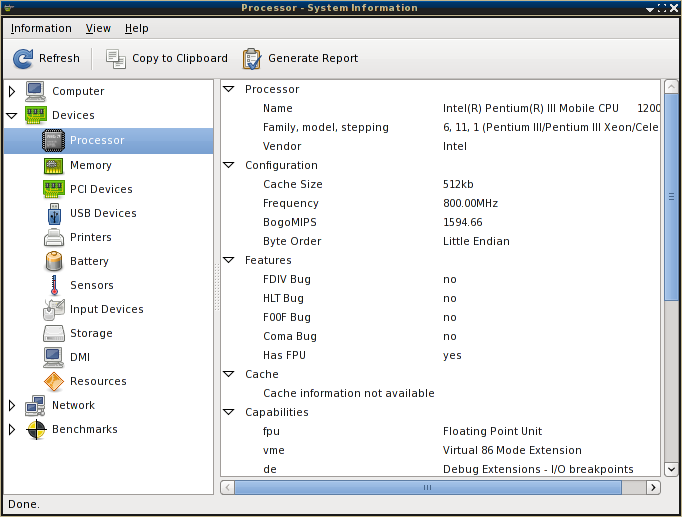Select the Coma Bug row

click(x=441, y=336)
